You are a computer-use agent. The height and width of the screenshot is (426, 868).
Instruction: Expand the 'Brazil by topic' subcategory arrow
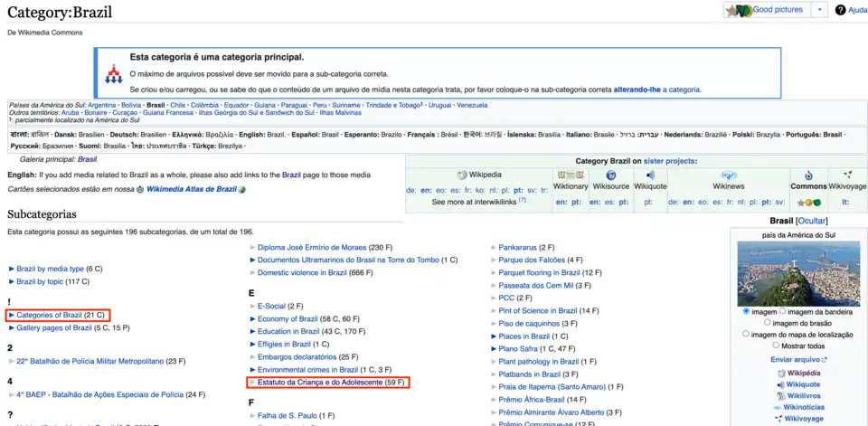(x=11, y=281)
